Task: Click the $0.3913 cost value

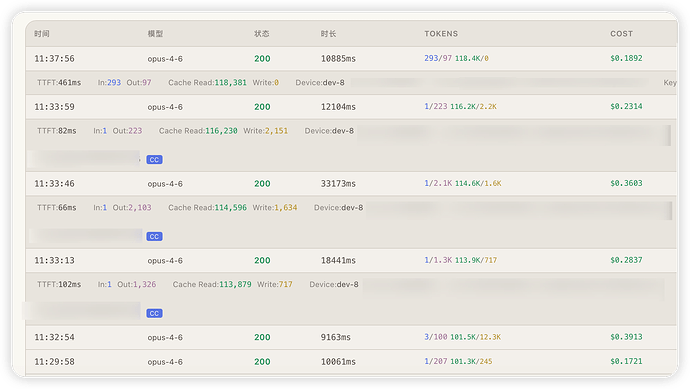Action: tap(626, 337)
